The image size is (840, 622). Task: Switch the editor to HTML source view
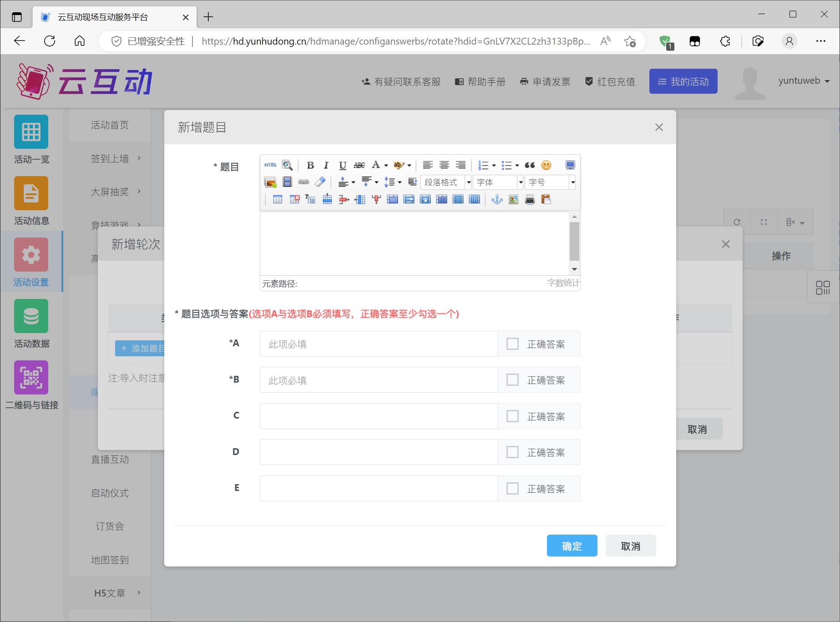(x=270, y=165)
